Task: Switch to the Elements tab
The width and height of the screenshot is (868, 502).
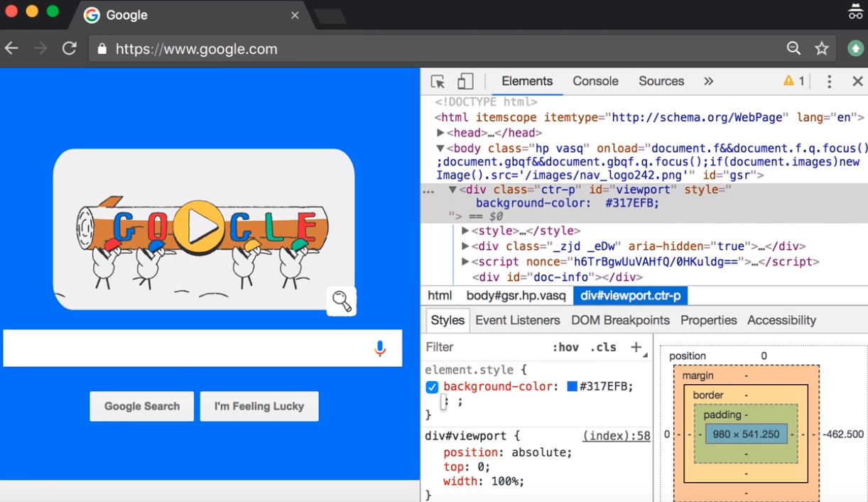Action: pyautogui.click(x=527, y=81)
